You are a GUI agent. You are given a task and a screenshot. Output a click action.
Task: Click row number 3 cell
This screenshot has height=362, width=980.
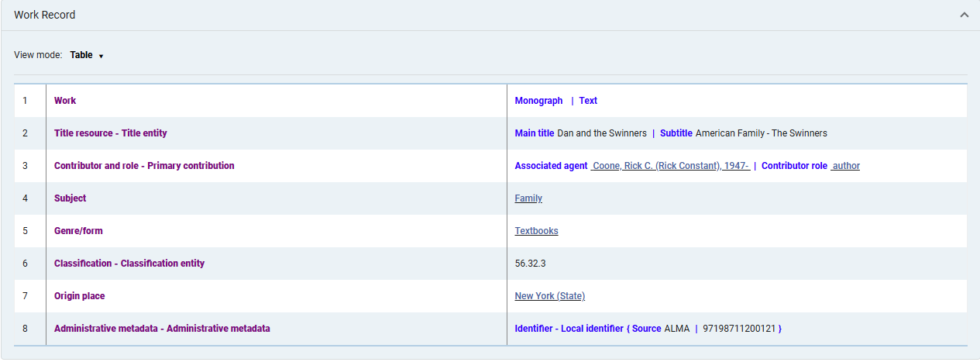(x=29, y=166)
